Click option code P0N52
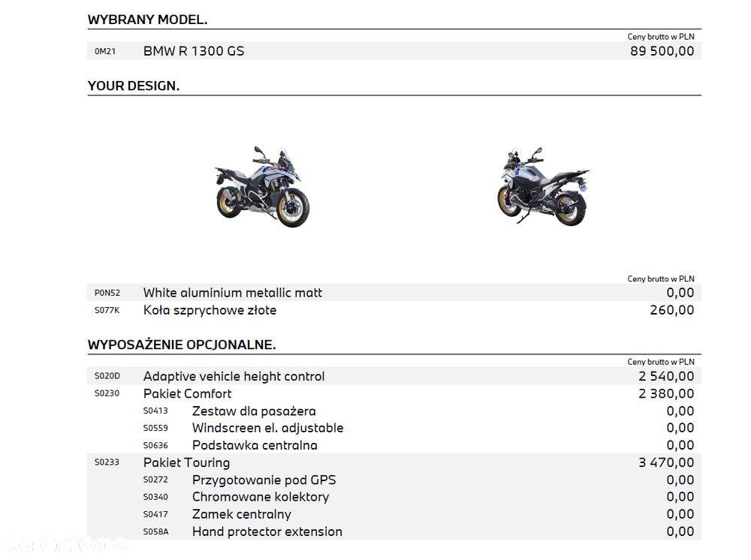Screen dimensions: 751x560 point(107,293)
